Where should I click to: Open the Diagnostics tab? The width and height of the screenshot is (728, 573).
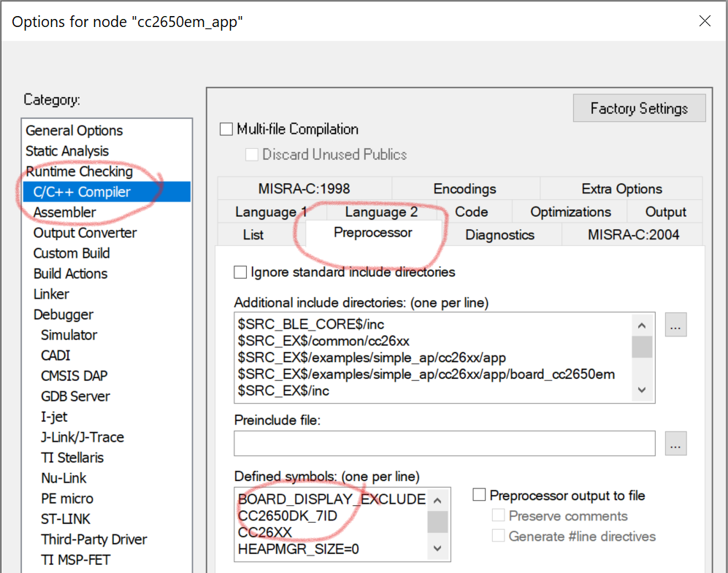(499, 235)
